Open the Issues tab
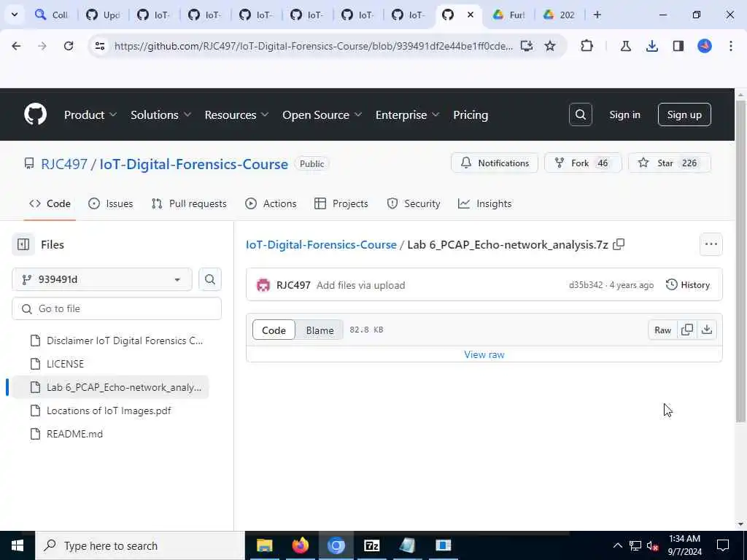 [x=111, y=204]
